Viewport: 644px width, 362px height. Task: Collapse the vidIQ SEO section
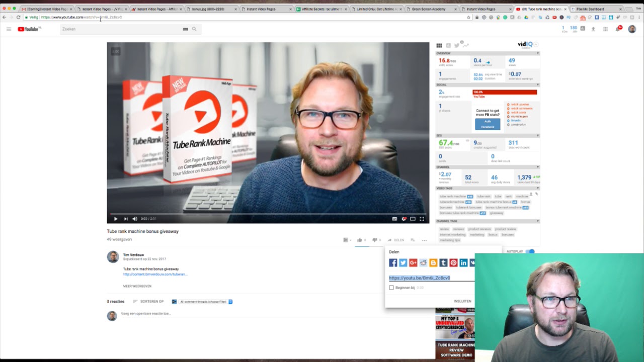(x=537, y=135)
